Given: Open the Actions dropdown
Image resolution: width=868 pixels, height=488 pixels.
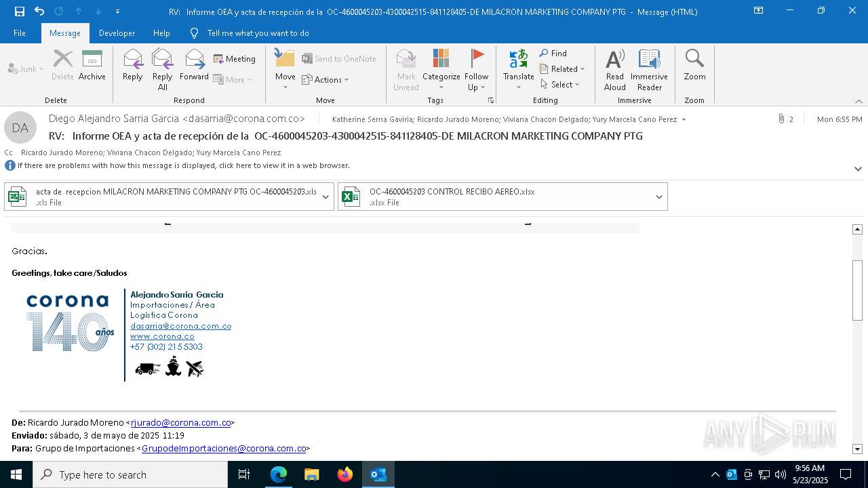Looking at the screenshot, I should 325,79.
